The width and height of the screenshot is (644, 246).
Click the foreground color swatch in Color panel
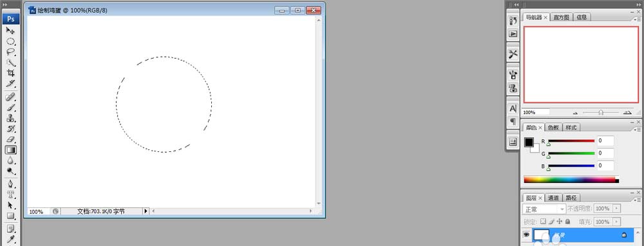point(529,142)
